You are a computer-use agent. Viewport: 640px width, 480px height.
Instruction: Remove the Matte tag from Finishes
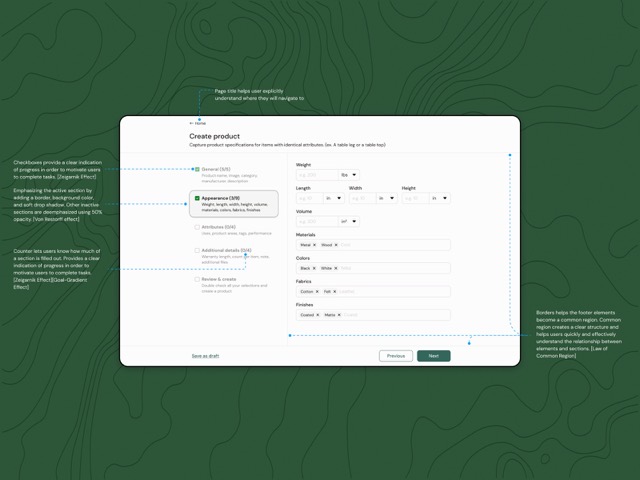tap(339, 315)
